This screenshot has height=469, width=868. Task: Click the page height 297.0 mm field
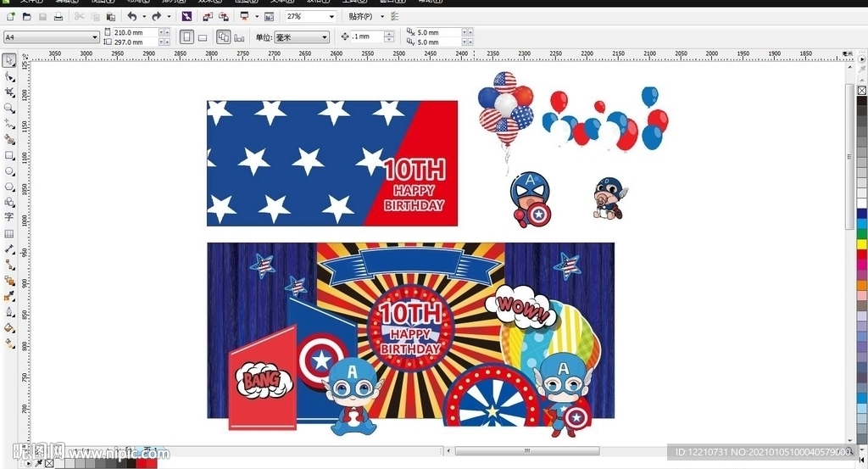[136, 42]
